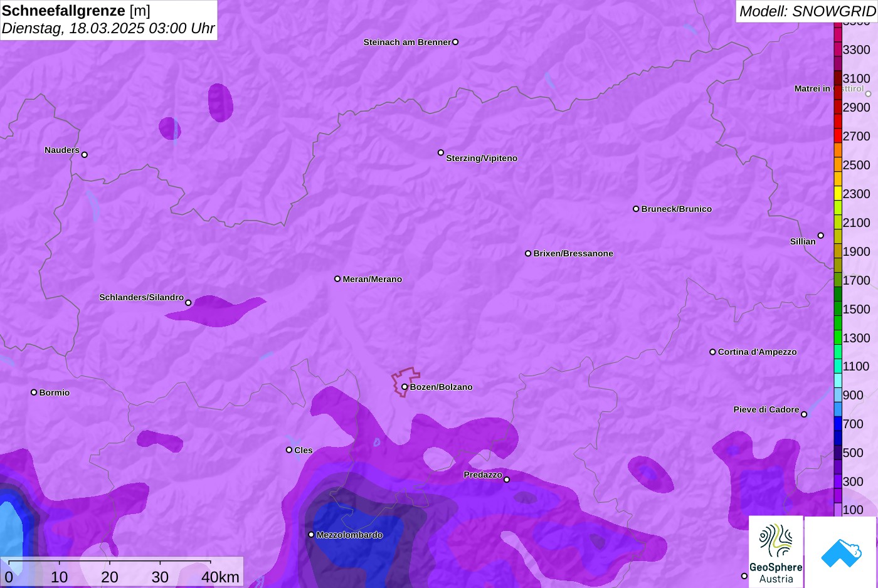Select the Brixen/Bressanone marker dot

(x=528, y=253)
